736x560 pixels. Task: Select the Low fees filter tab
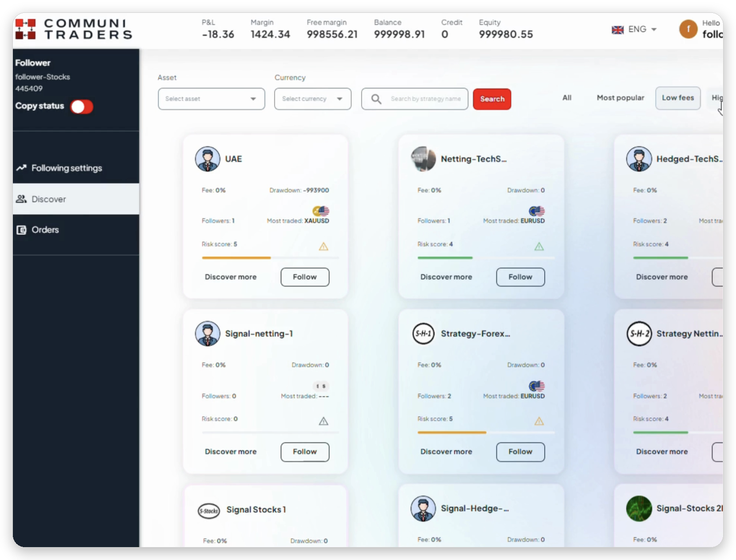[x=678, y=98]
